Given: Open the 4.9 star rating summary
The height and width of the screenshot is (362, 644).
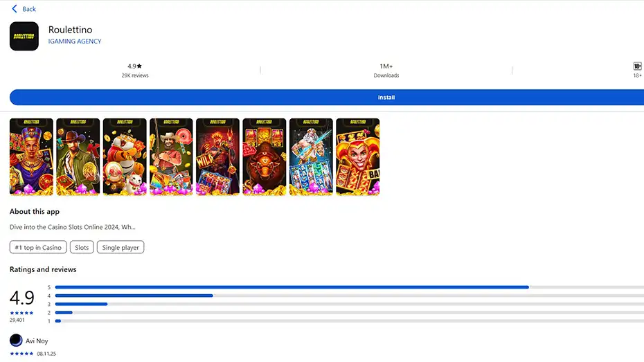Looking at the screenshot, I should 135,66.
